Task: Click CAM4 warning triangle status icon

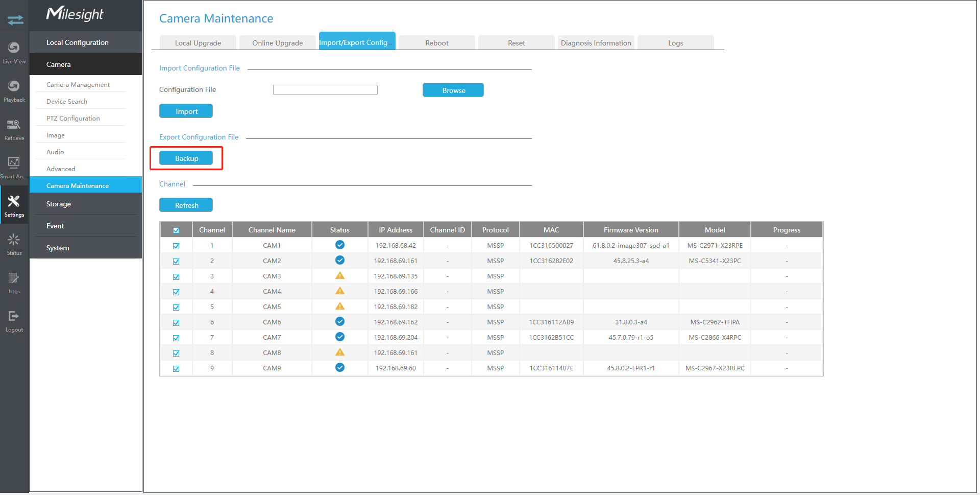Action: [x=340, y=291]
